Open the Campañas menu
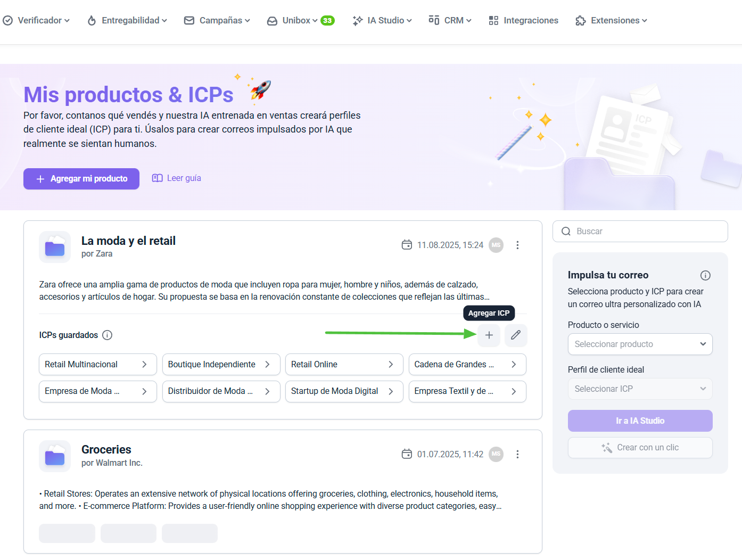742x560 pixels. 217,20
